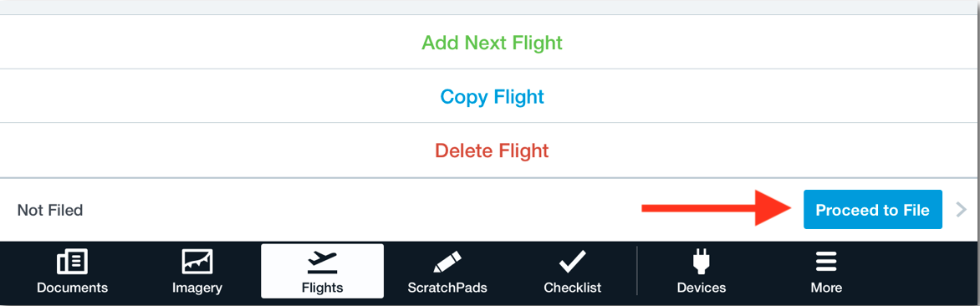Screen dimensions: 980x306
Task: Switch to the ScratchPads tab label
Action: pos(447,288)
